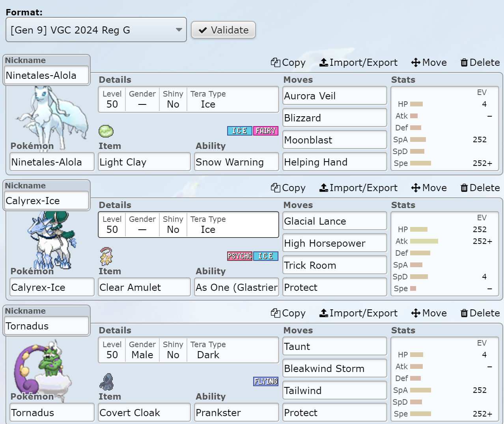Open Import/Export for Tornadus
Screen dimensions: 504x424
click(x=358, y=313)
